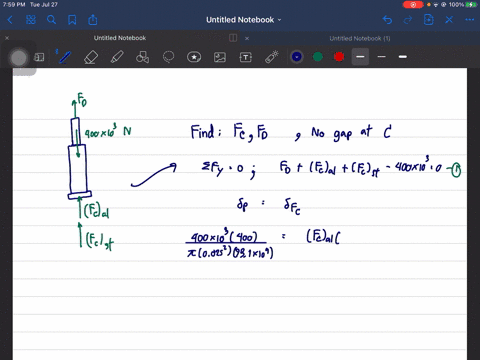Open the page thumbnails grid view

point(31,20)
